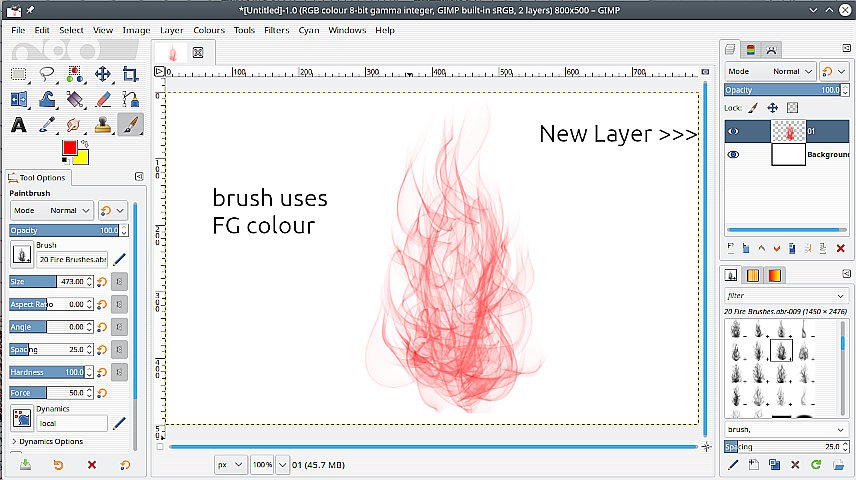Reset the brush Size to default
The height and width of the screenshot is (480, 856).
coord(102,282)
